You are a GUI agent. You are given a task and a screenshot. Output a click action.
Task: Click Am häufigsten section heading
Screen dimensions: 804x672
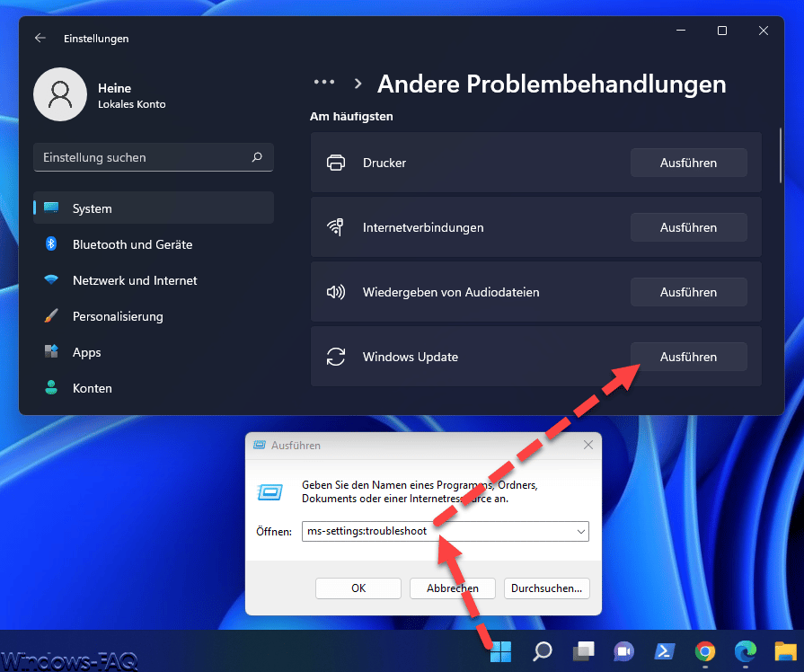click(x=351, y=117)
